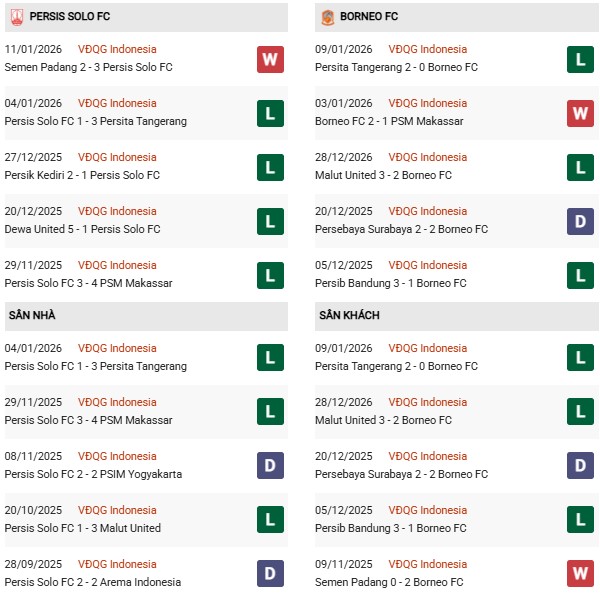Click the Persis Solo FC team logo

(x=17, y=16)
